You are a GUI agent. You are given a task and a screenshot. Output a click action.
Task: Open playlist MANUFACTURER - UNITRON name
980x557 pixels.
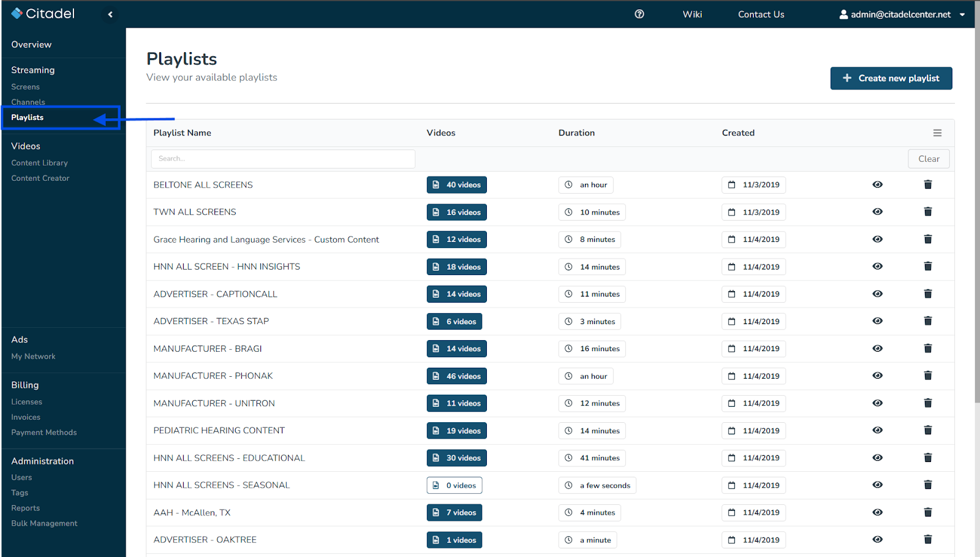(x=214, y=403)
